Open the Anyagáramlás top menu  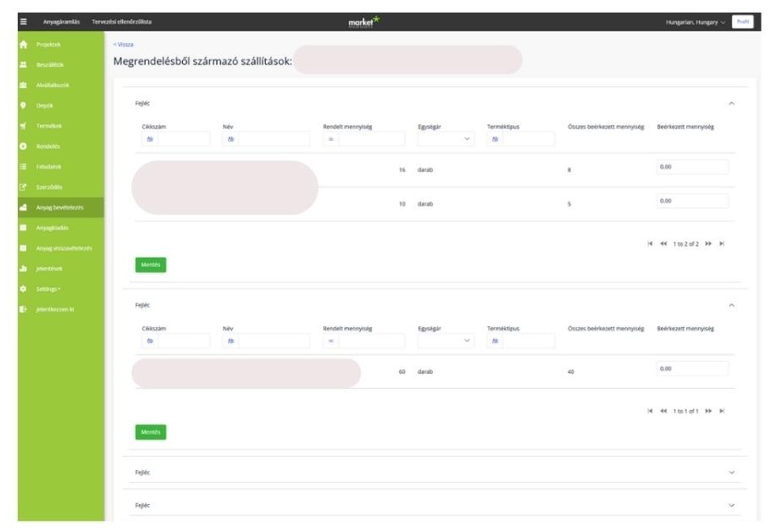coord(61,22)
